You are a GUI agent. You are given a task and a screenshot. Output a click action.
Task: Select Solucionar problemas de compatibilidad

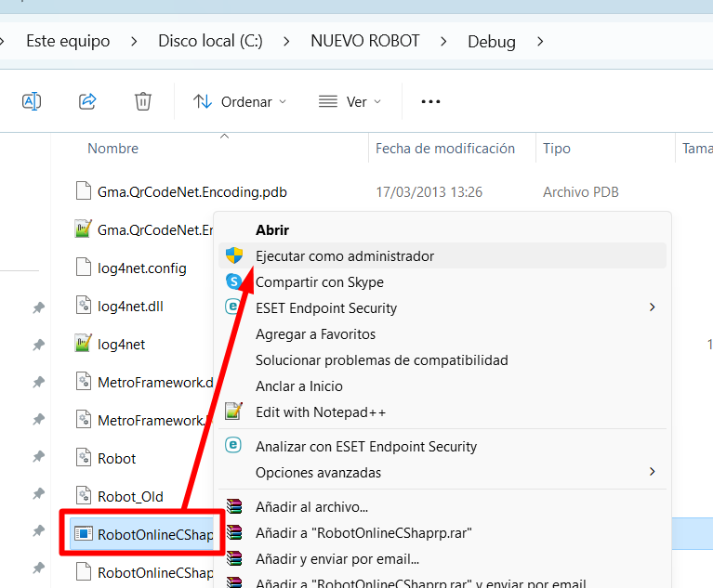381,360
